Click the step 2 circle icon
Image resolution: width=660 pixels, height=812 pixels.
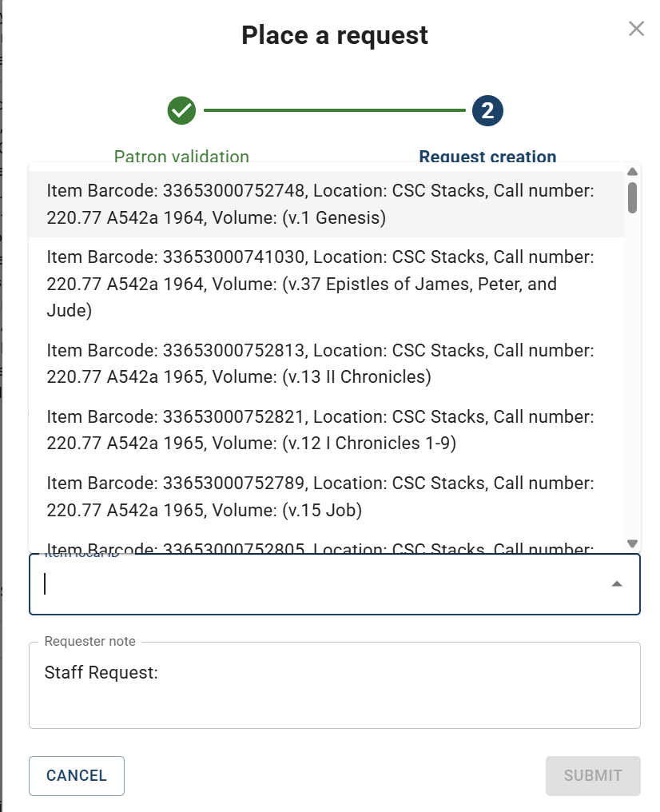[487, 110]
